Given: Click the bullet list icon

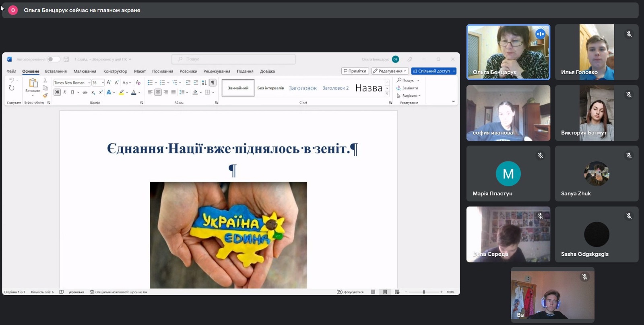Looking at the screenshot, I should coord(150,83).
